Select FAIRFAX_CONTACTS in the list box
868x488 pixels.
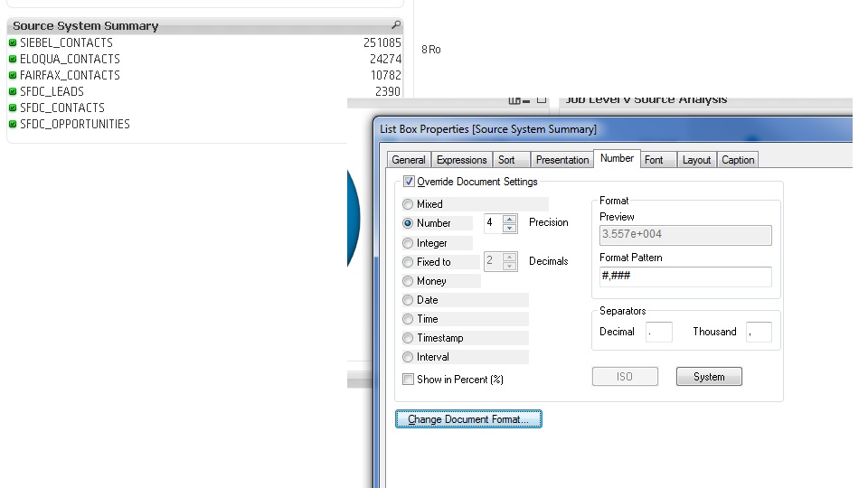(70, 75)
